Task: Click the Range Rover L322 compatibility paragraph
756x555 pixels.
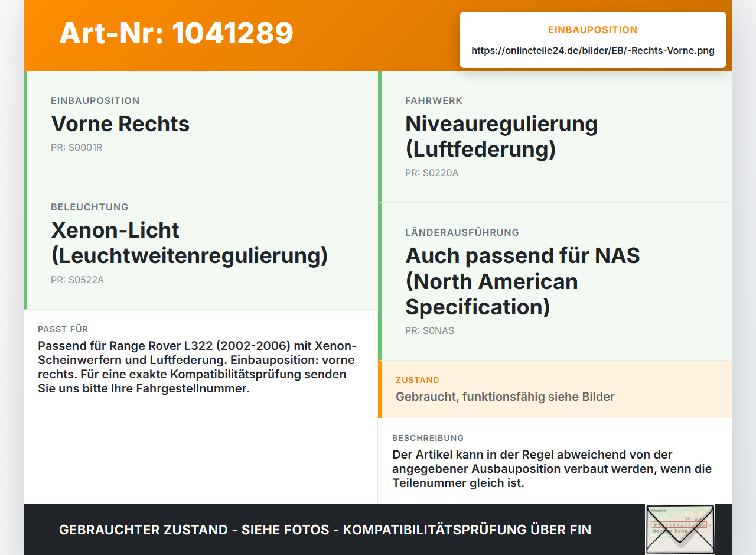Action: point(197,367)
